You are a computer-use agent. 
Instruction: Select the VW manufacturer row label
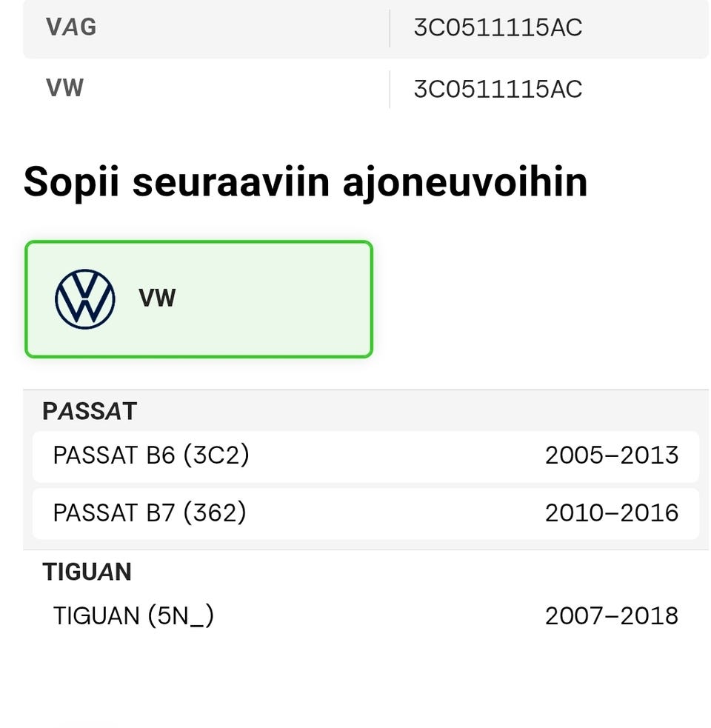pyautogui.click(x=64, y=87)
